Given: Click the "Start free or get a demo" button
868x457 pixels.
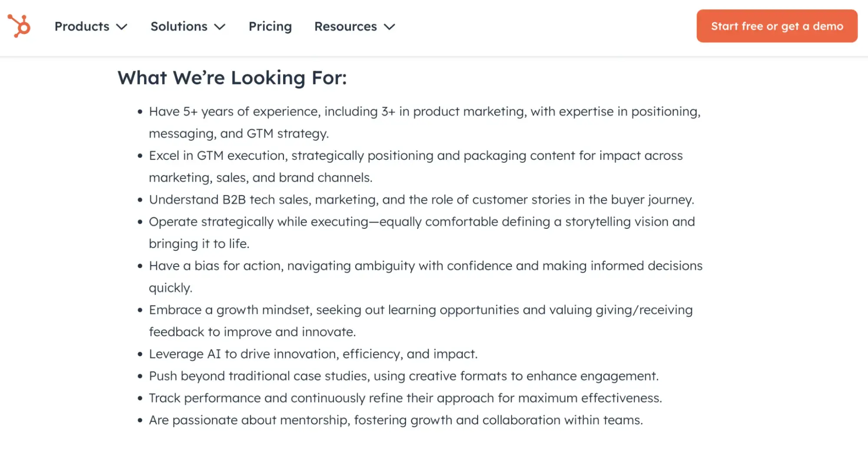Looking at the screenshot, I should coord(777,26).
